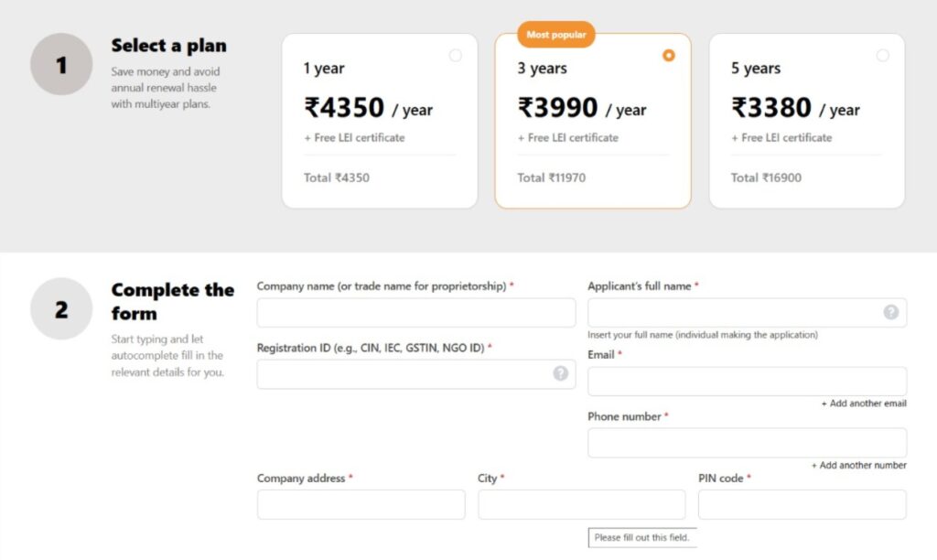Click the Company name input field
Viewport: 937px width, 560px height.
416,312
